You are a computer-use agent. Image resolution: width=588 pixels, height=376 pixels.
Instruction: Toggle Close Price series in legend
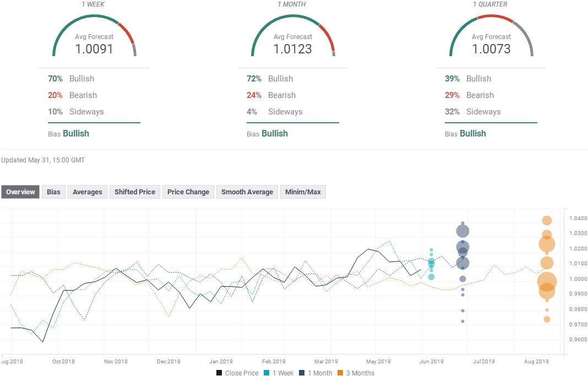click(x=237, y=373)
